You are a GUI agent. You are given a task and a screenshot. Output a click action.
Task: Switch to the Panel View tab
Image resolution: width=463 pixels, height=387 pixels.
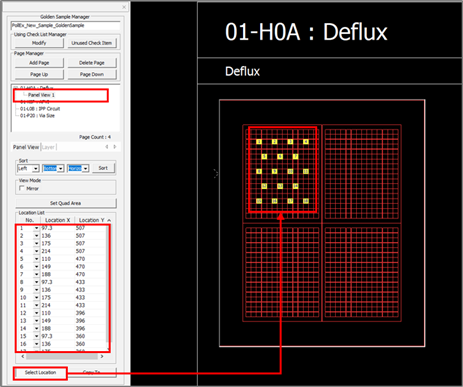click(x=26, y=147)
